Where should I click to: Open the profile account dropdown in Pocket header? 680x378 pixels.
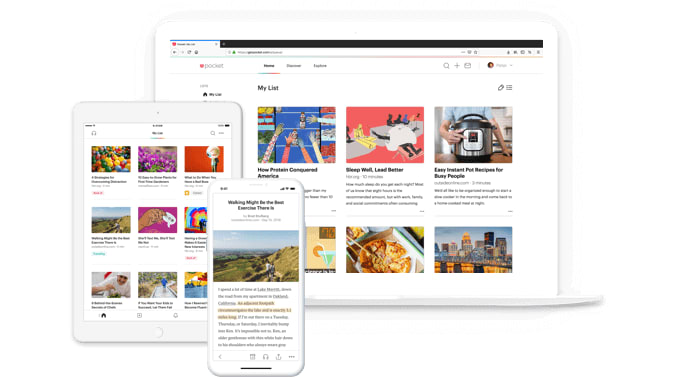[500, 65]
